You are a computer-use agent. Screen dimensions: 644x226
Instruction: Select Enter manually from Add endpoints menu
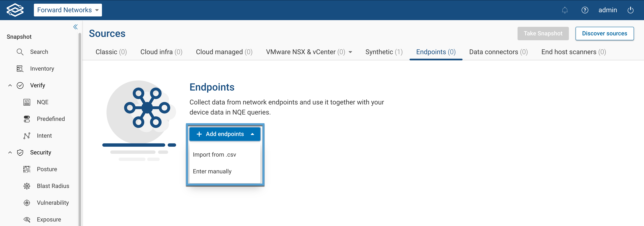[x=212, y=171]
